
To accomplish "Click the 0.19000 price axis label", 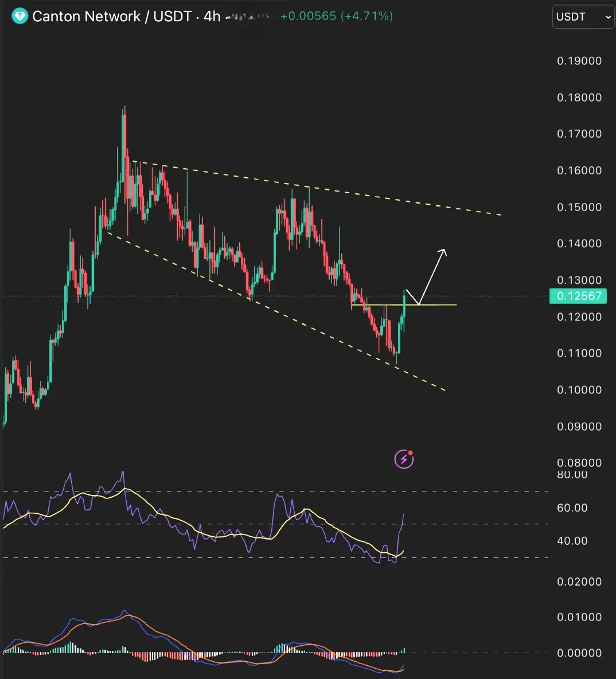I will [x=579, y=61].
